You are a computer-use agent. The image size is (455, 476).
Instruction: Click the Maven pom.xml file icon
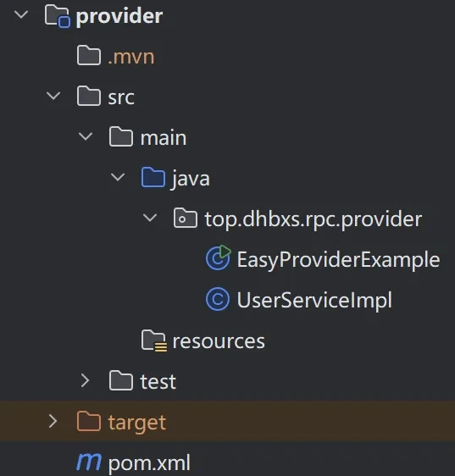pyautogui.click(x=89, y=462)
